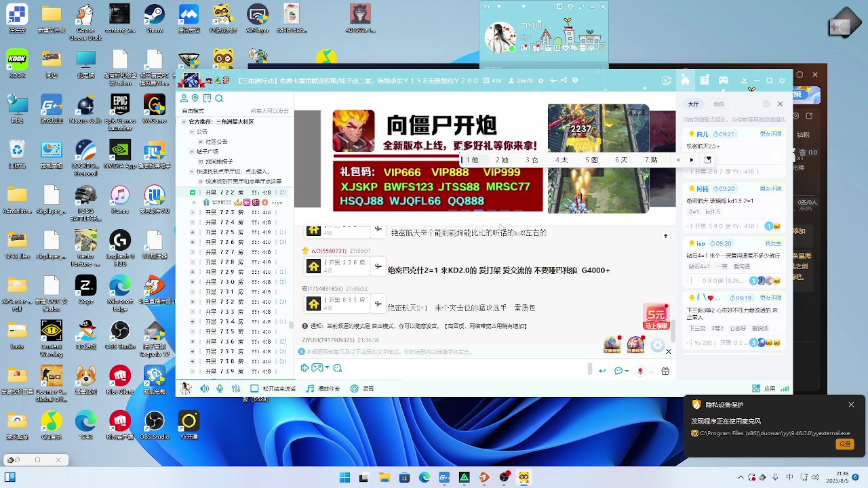Click the download arrow icon in header
Viewport: 868px width, 488px height.
(744, 81)
